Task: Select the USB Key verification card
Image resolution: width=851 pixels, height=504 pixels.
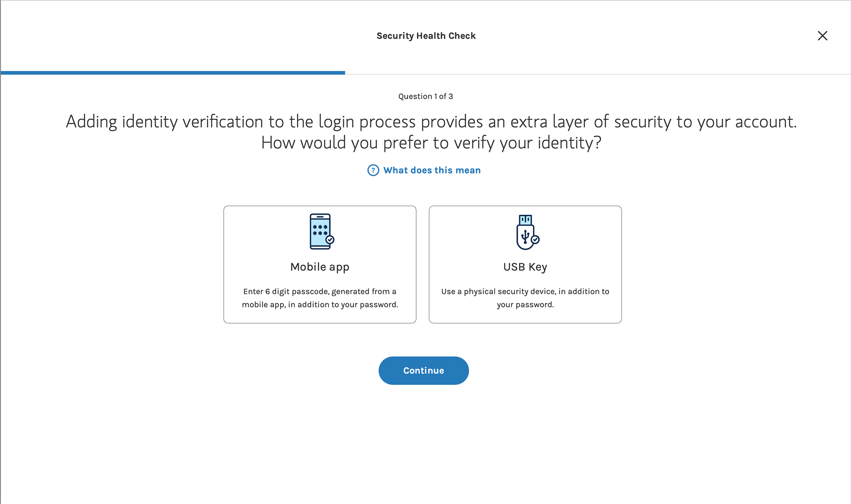Action: (525, 264)
